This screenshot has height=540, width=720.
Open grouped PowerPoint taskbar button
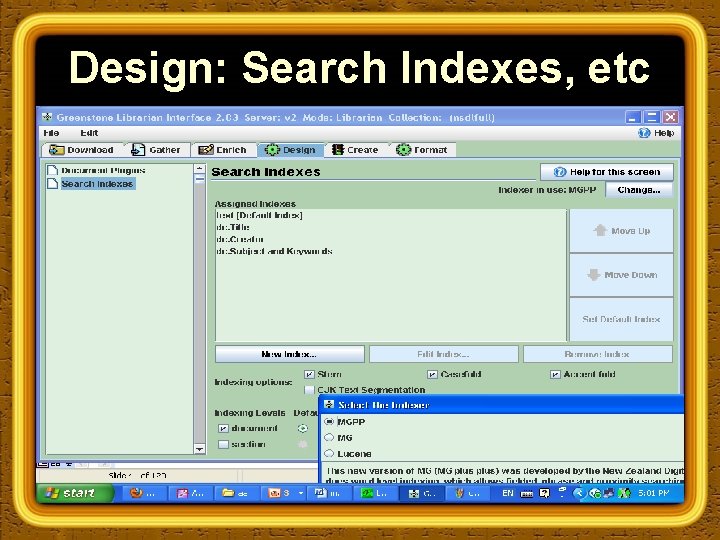(285, 493)
